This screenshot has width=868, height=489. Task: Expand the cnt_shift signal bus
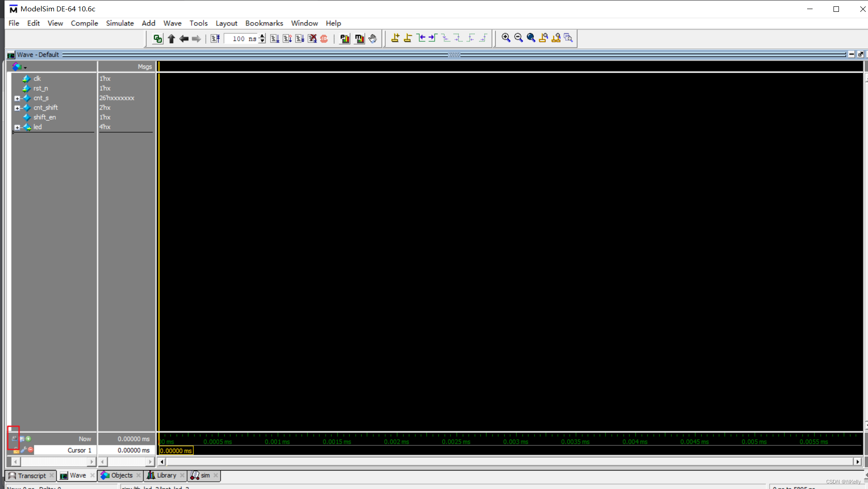point(17,108)
